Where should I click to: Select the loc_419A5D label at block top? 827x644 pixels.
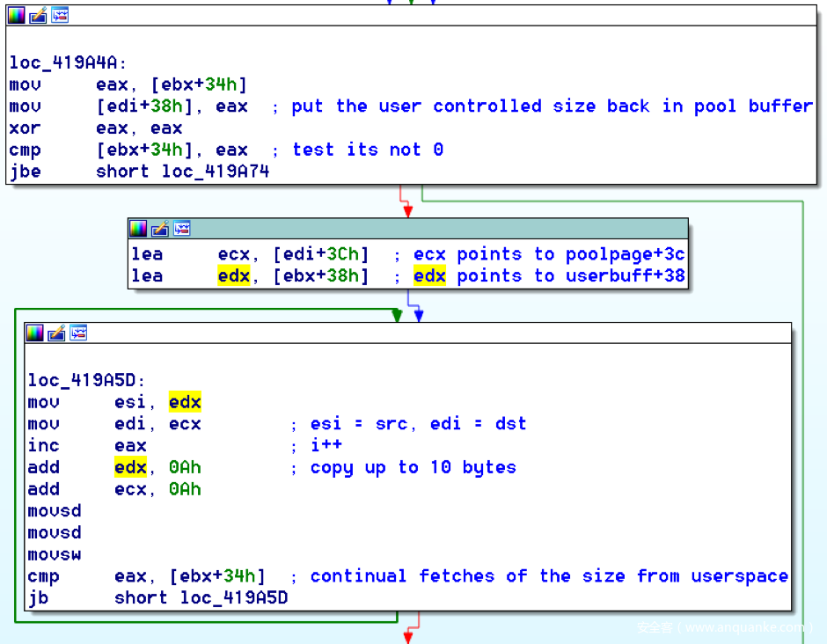pos(86,380)
